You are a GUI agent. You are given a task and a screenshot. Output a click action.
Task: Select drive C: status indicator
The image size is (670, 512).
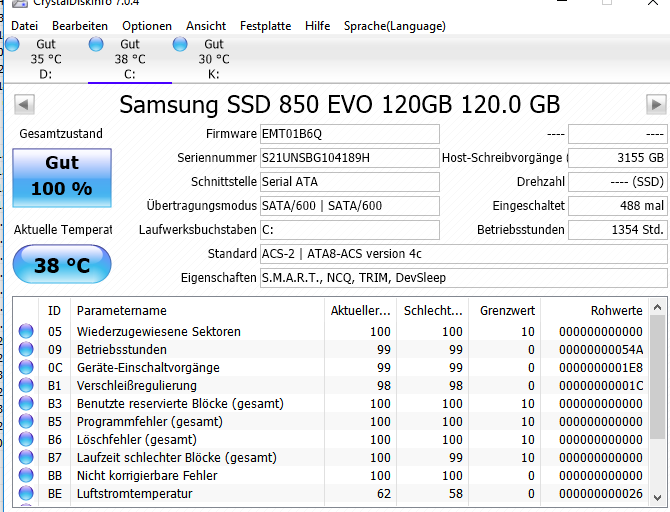click(96, 44)
